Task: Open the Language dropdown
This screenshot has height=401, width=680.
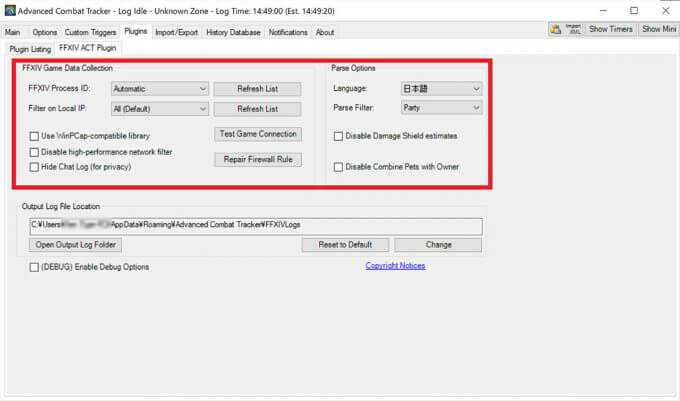Action: tap(440, 89)
